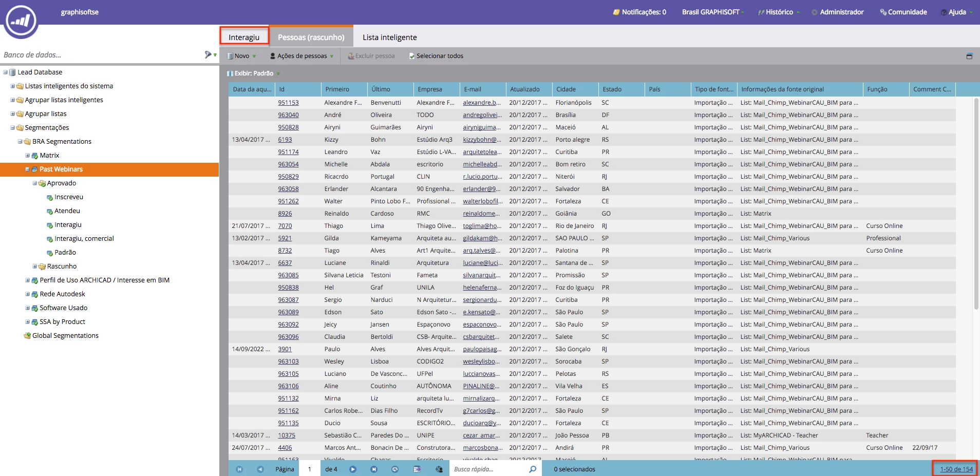The width and height of the screenshot is (980, 476).
Task: Select all people with Selecionar todos
Action: [x=436, y=56]
